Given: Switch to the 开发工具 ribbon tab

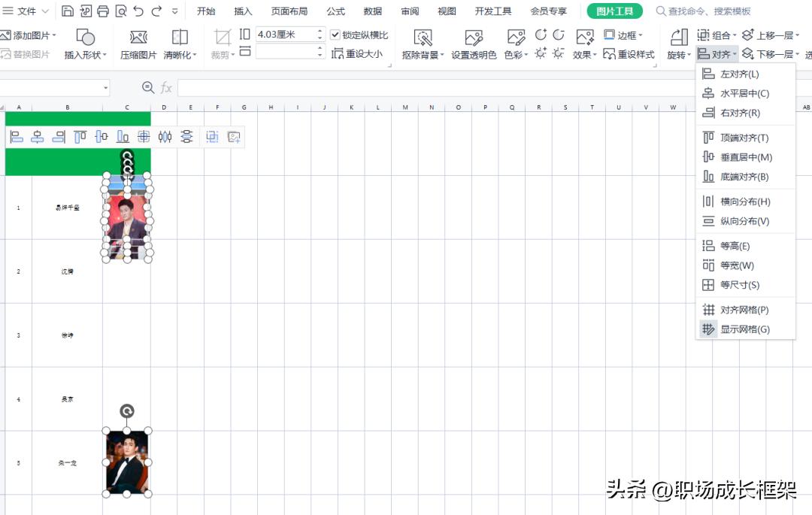Looking at the screenshot, I should coord(492,11).
